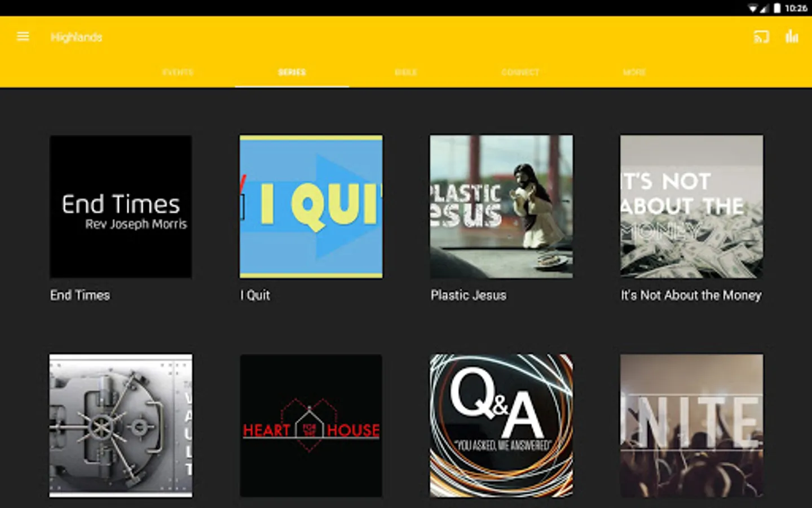Open the Unite series thumbnail
812x508 pixels.
(x=692, y=426)
